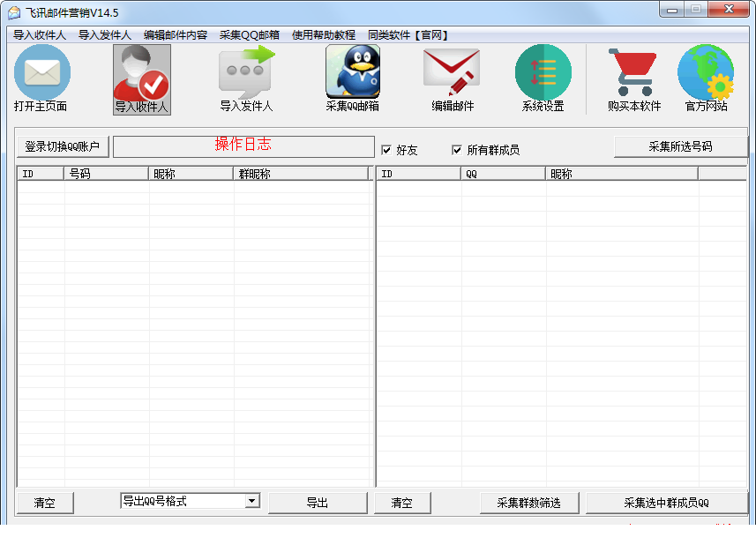
Task: Click the left table ID column header
Action: [x=41, y=174]
